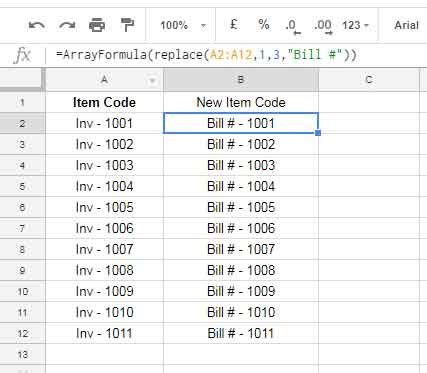Viewport: 427px width, 373px height.
Task: Click the cell 'Bill # - 1011'
Action: 241,333
